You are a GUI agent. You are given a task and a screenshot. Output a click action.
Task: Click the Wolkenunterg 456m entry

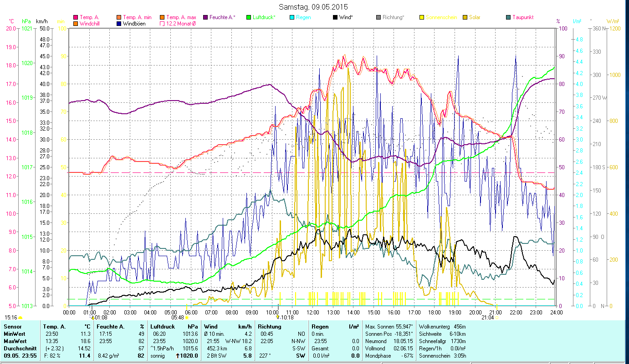442,327
